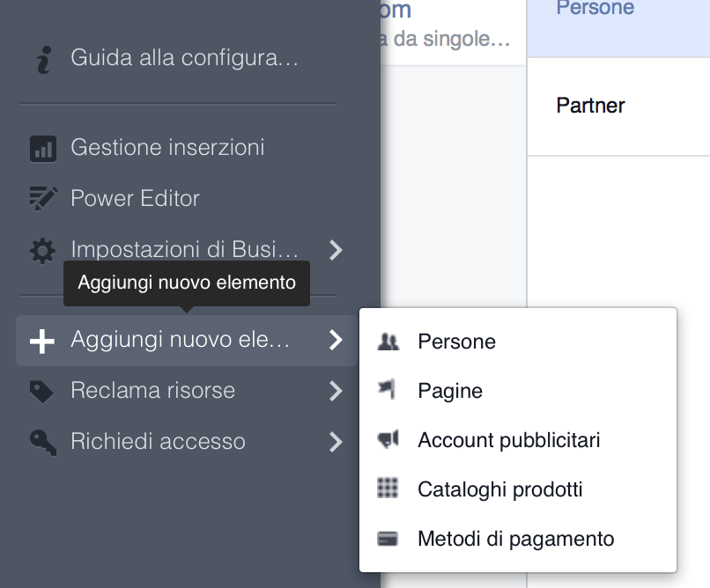The height and width of the screenshot is (588, 710).
Task: Click the megaphone icon for Account pubblicitari
Action: pos(388,439)
